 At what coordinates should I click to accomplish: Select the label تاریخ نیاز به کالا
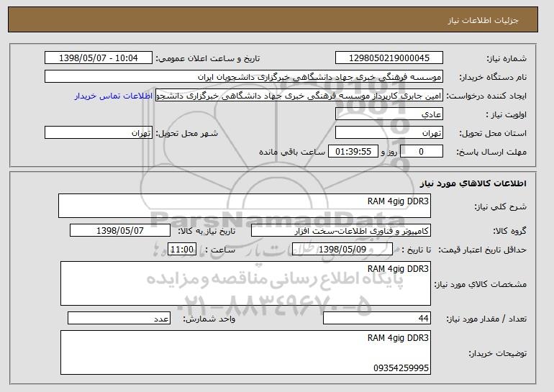coord(206,231)
